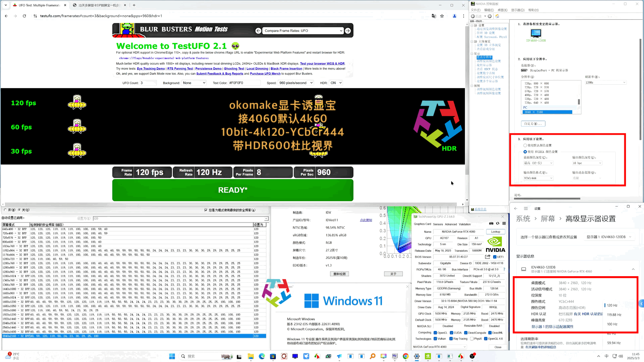Toggle the OpenCL checkbox in GPU-Z

(x=435, y=333)
